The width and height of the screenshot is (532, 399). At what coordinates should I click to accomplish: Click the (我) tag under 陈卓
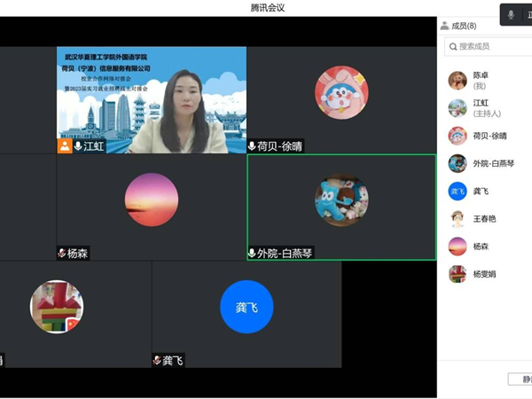tap(480, 86)
